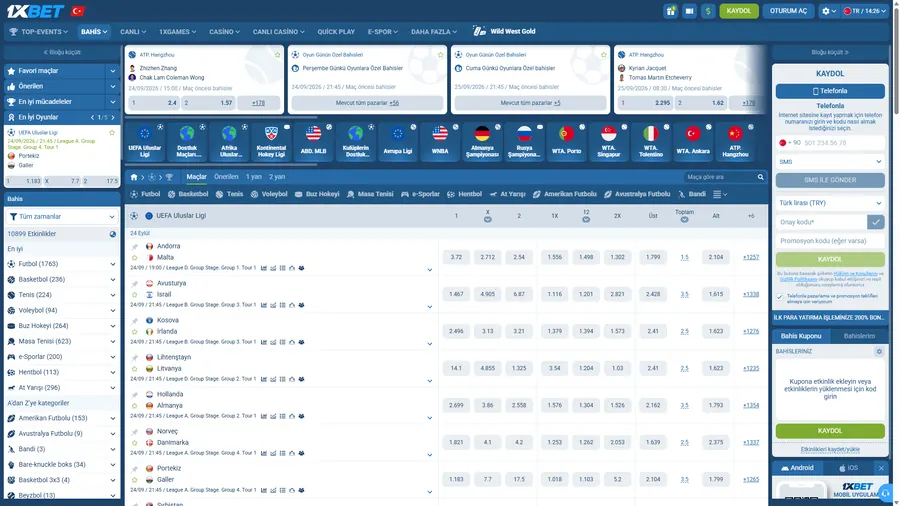Click the dollar payments icon in header
900x506 pixels.
pyautogui.click(x=708, y=11)
